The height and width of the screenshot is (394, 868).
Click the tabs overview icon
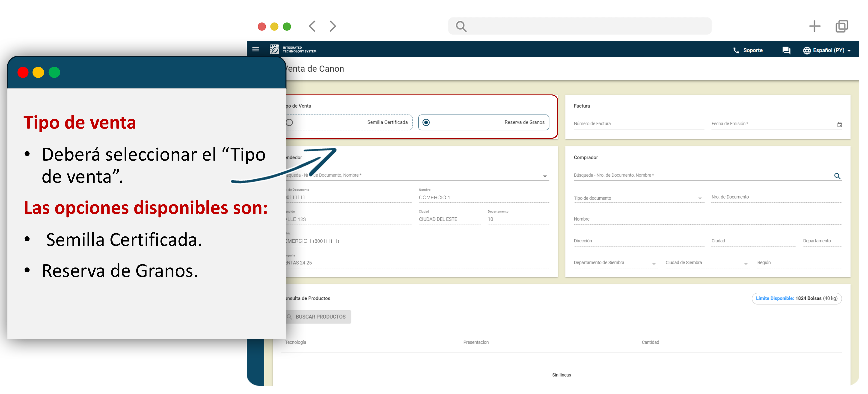(841, 26)
